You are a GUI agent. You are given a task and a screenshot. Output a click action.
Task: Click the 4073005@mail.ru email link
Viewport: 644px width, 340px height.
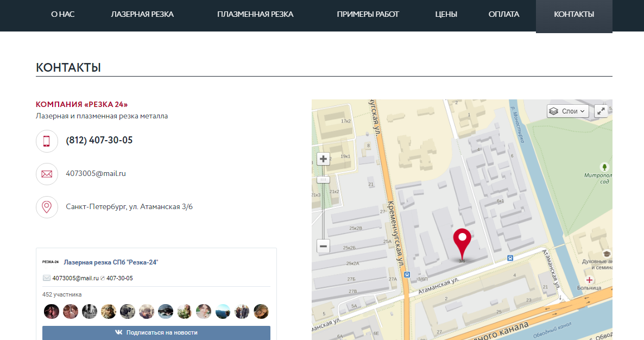tap(96, 173)
